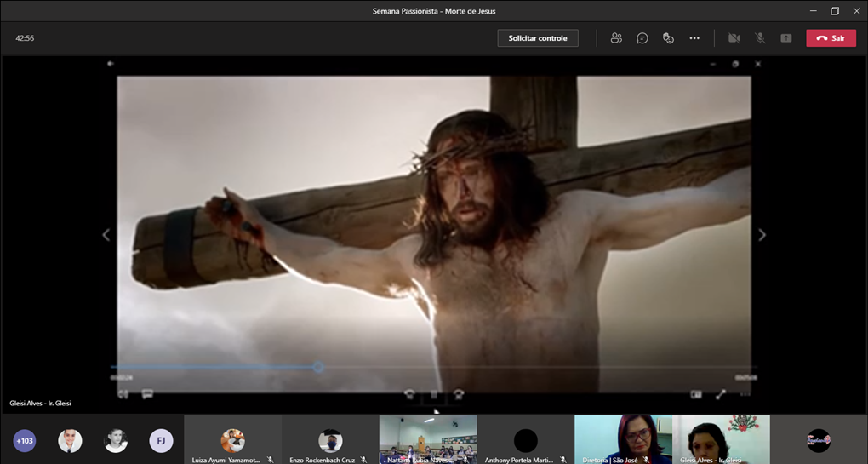
Task: Open the reactions icon
Action: (x=668, y=38)
